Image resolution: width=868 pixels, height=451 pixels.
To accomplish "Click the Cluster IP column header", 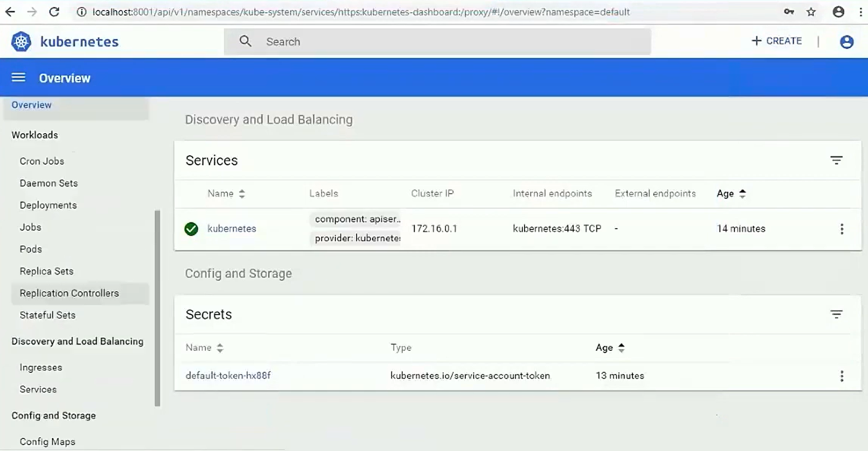I will 432,194.
